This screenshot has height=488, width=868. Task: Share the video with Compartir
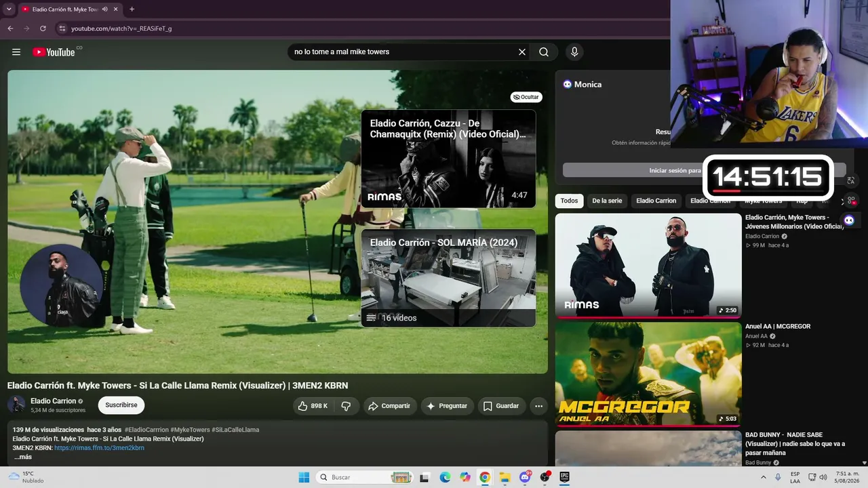389,406
